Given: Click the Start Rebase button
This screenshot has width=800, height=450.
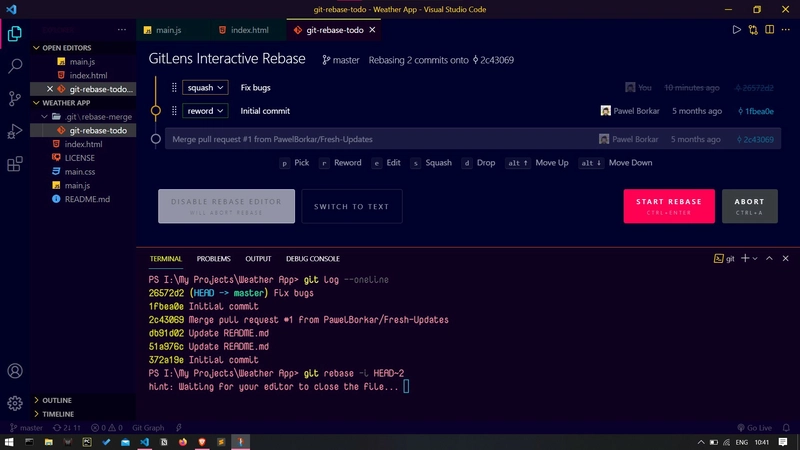Looking at the screenshot, I should (669, 206).
